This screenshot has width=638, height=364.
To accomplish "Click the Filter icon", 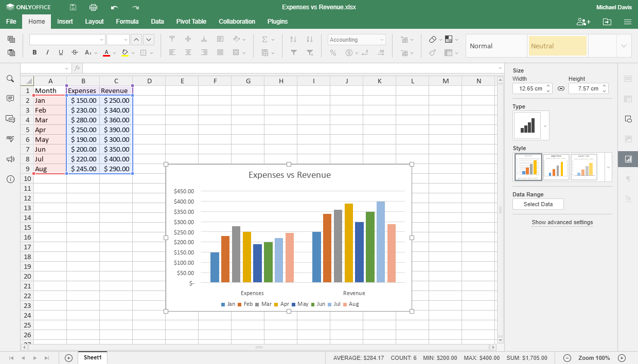I will [293, 52].
